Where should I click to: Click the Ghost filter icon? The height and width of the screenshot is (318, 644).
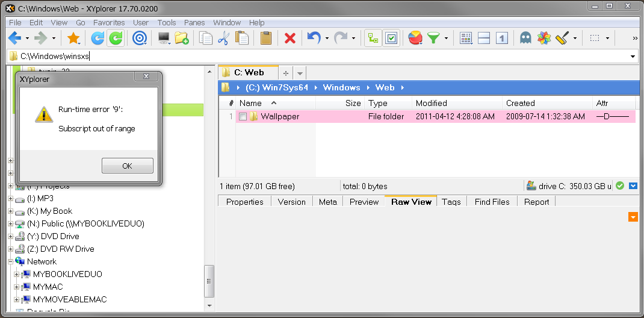[525, 39]
